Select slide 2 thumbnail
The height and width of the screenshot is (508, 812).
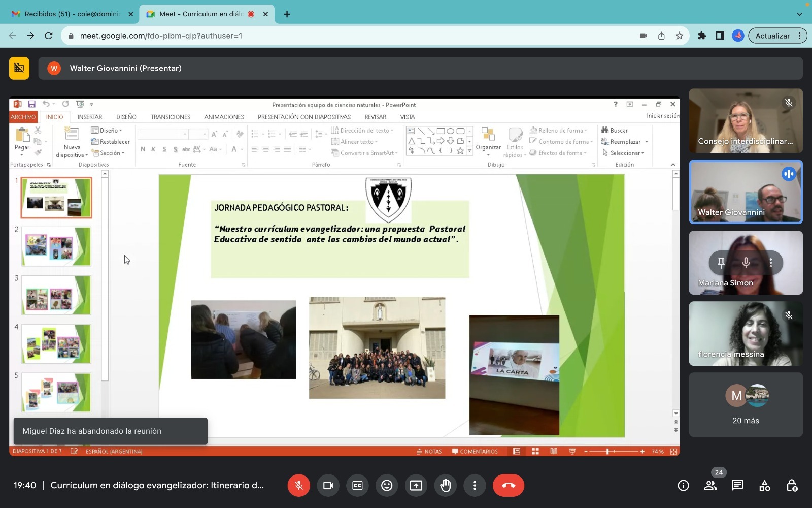click(x=56, y=246)
